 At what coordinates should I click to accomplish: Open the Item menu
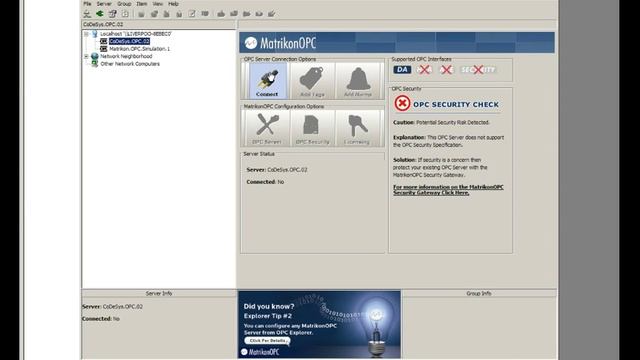142,4
